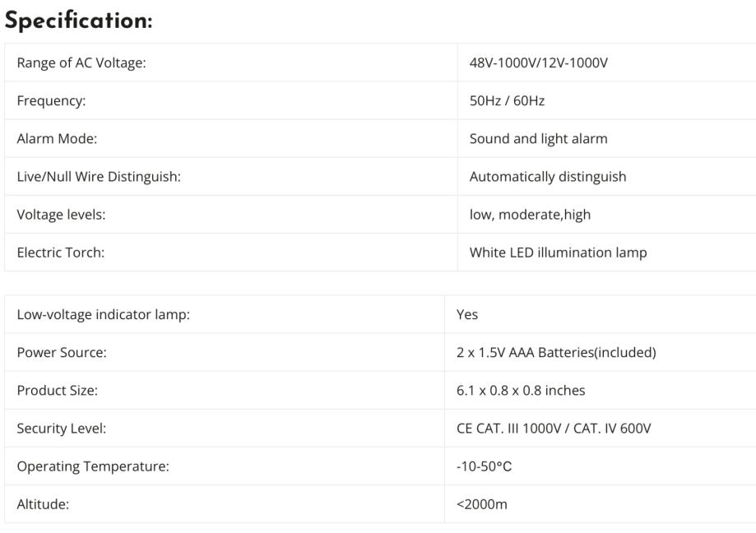This screenshot has width=756, height=533.
Task: Select the 2 x 1.5V AAA Batteries value
Action: (x=555, y=352)
